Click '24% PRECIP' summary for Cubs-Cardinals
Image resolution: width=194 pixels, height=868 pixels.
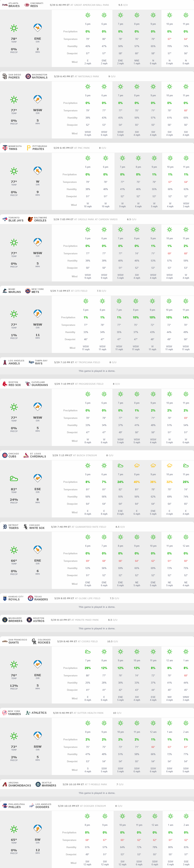click(x=14, y=501)
